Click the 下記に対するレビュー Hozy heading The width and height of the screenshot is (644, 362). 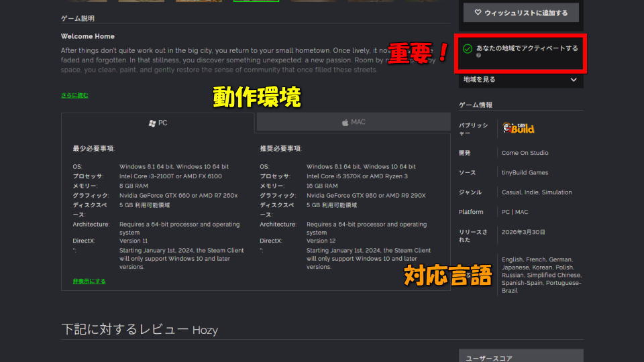click(x=140, y=330)
